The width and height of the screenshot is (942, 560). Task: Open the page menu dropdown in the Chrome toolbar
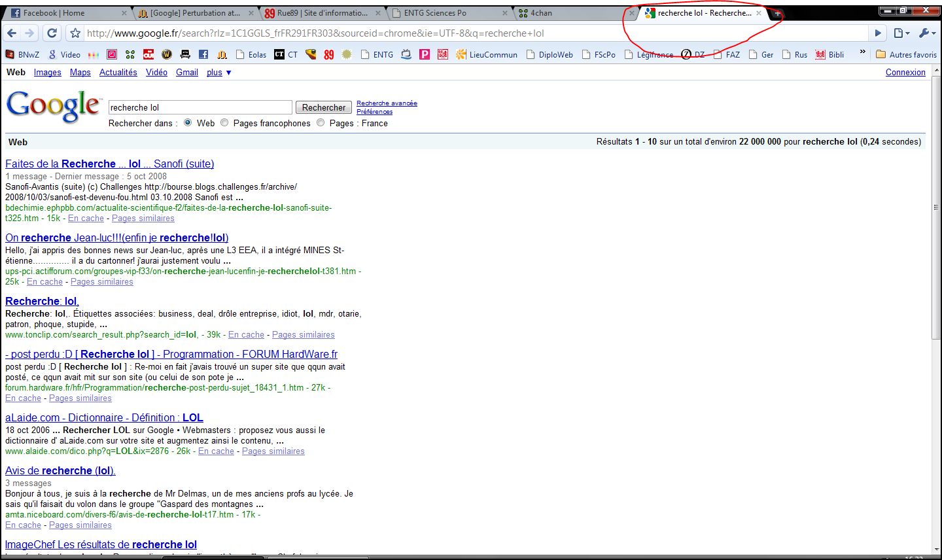click(901, 33)
